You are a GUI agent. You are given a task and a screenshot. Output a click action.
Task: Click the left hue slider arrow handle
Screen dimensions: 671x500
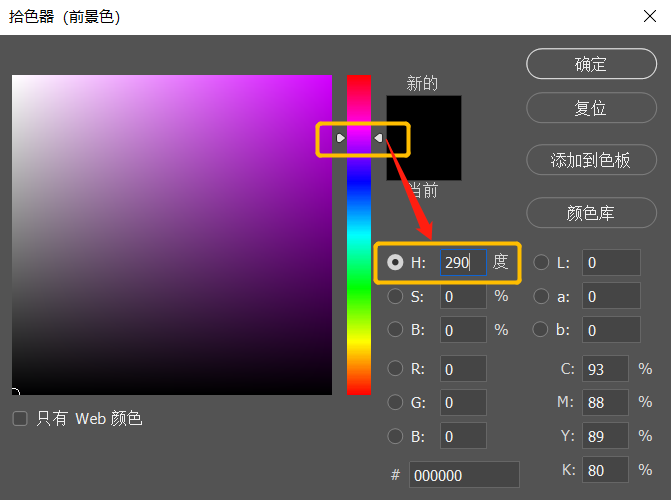(x=341, y=138)
